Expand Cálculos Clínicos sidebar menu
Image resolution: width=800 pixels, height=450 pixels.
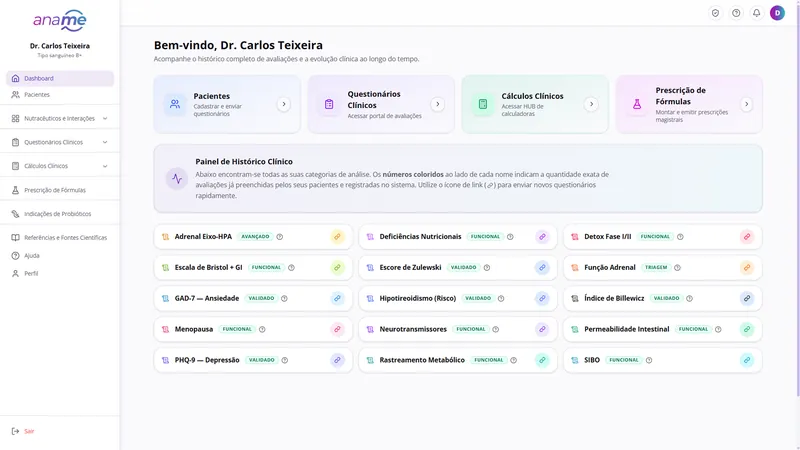click(x=60, y=166)
